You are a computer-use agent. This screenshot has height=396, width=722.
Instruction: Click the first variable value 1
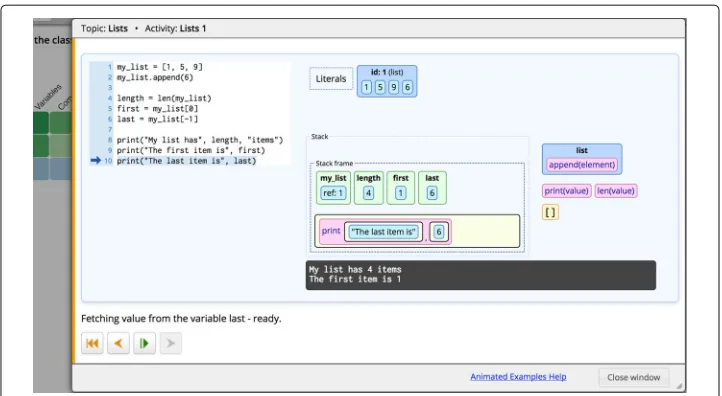(401, 193)
